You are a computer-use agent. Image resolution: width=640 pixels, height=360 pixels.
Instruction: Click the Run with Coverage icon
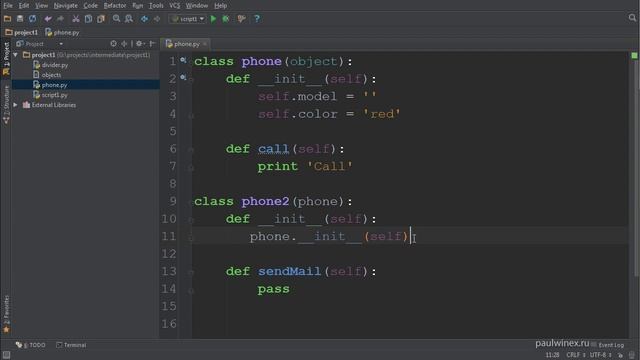241,19
